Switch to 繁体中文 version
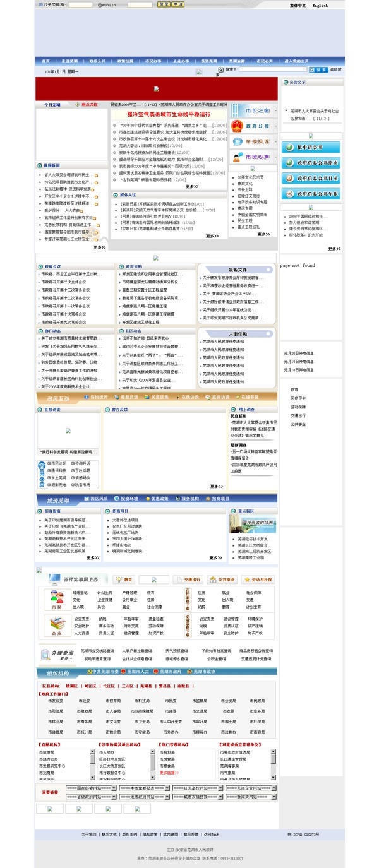 tap(298, 5)
